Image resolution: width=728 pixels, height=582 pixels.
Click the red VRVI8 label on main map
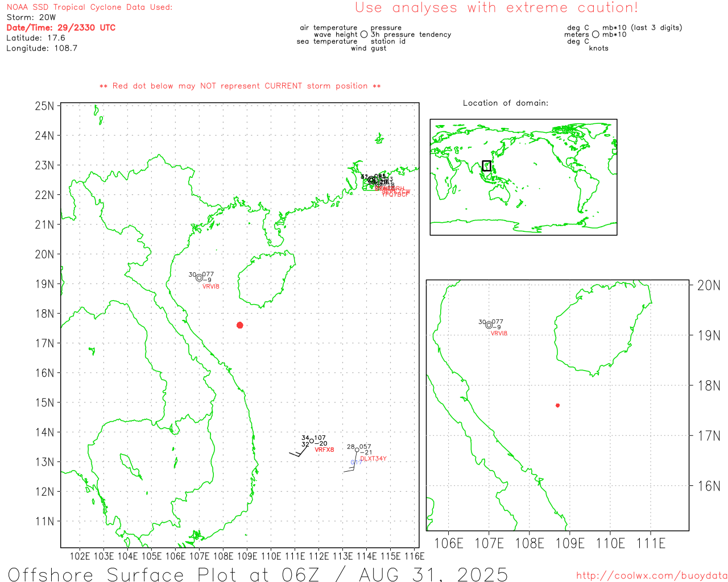pyautogui.click(x=211, y=286)
